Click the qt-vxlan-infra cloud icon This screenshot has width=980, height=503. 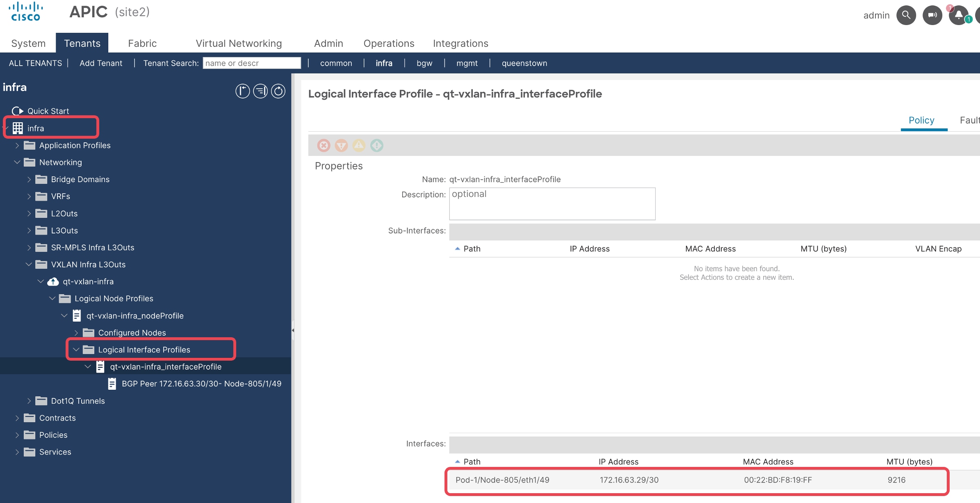coord(53,281)
